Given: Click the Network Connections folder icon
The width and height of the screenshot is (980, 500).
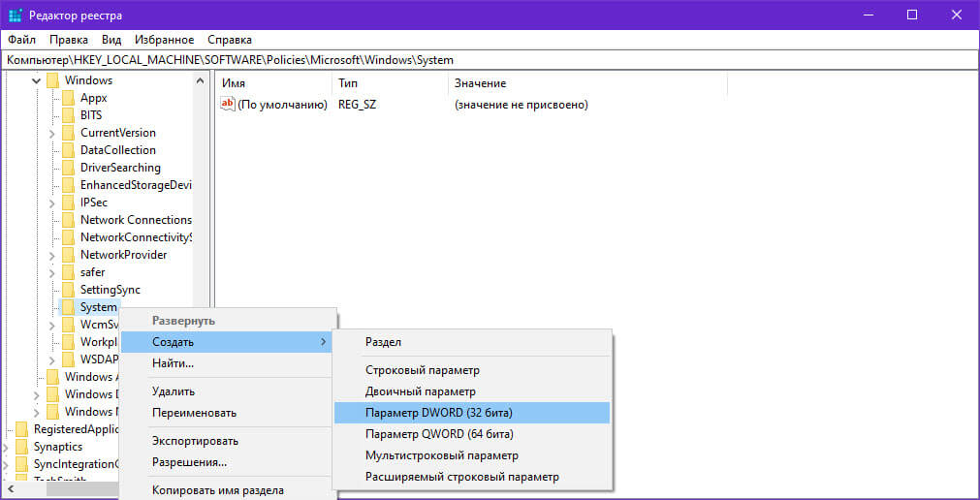Looking at the screenshot, I should pyautogui.click(x=68, y=220).
